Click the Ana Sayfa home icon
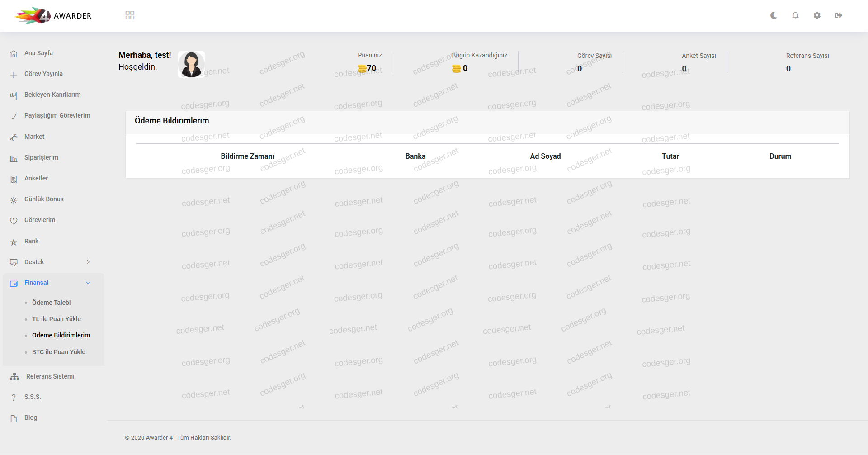 point(14,54)
